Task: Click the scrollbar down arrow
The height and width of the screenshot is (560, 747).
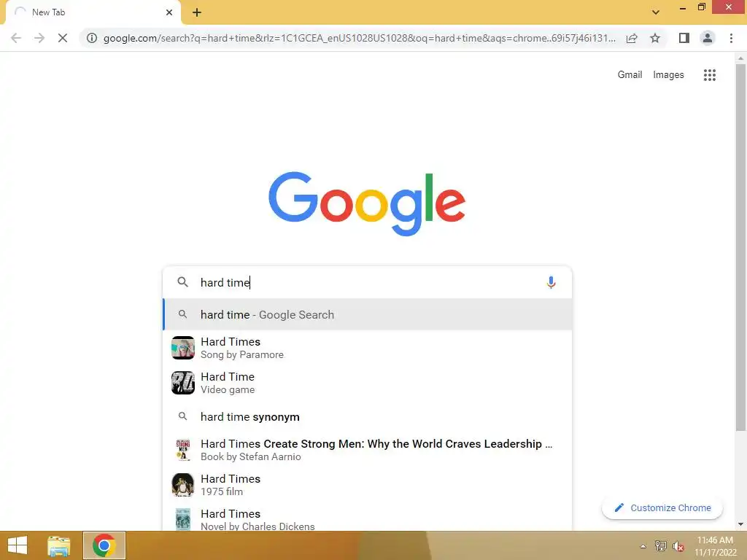Action: [x=740, y=524]
